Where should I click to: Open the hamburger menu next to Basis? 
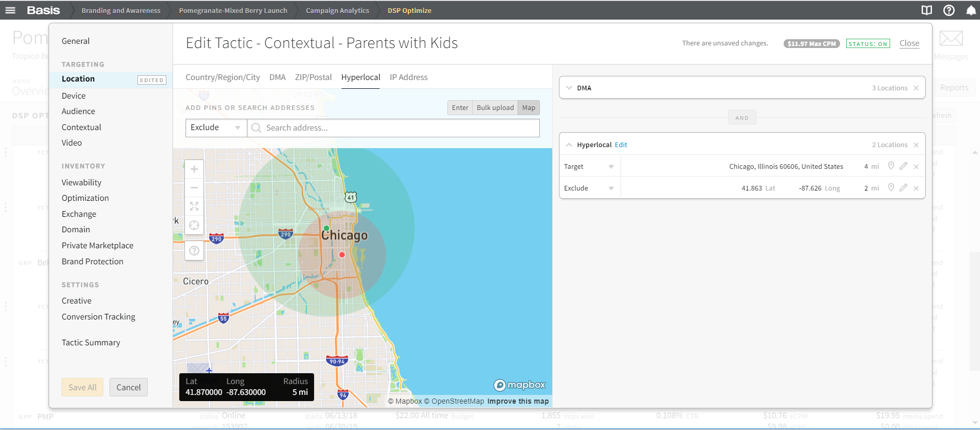point(10,10)
